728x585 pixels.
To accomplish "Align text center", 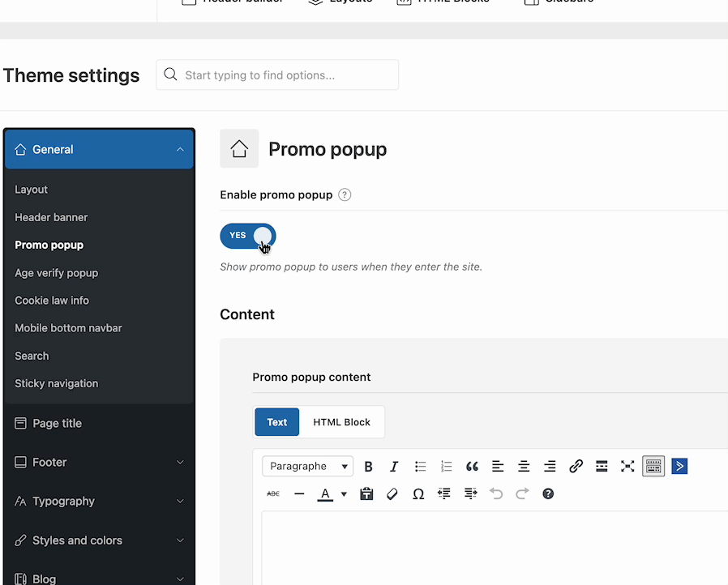I will click(524, 466).
